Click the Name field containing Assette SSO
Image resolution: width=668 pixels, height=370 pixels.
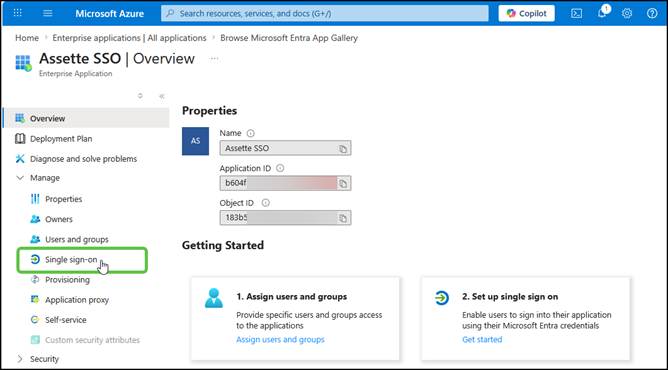coord(285,148)
